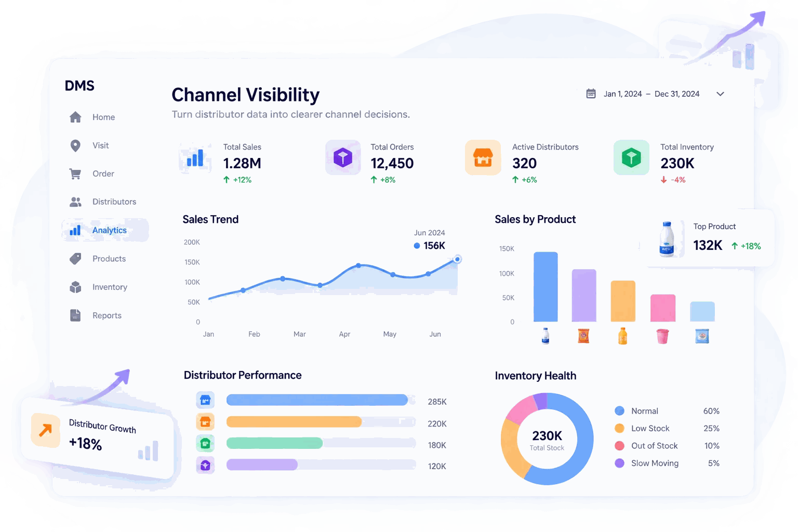Click the orange arrow Distributor Growth icon
The image size is (798, 532).
(x=46, y=430)
